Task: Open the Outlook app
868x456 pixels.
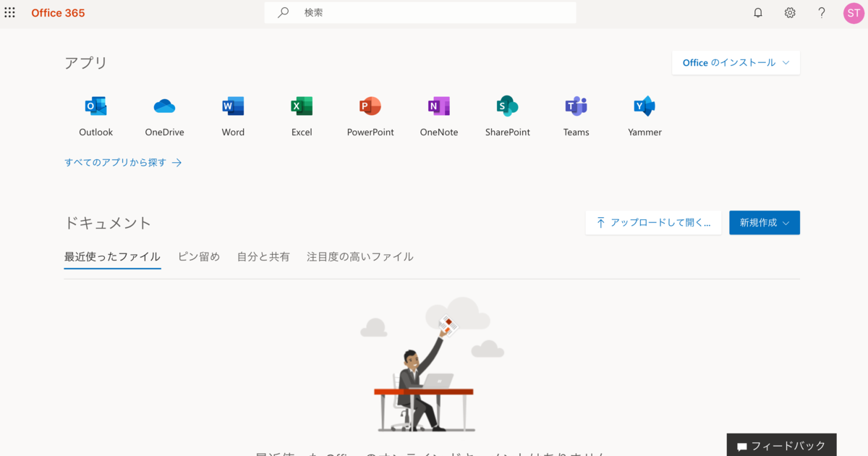Action: point(96,117)
